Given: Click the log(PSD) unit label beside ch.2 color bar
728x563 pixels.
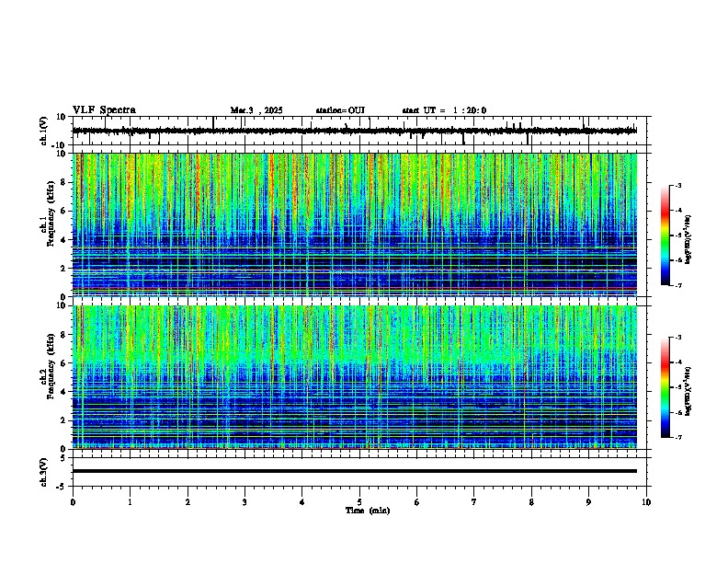Looking at the screenshot, I should point(688,392).
